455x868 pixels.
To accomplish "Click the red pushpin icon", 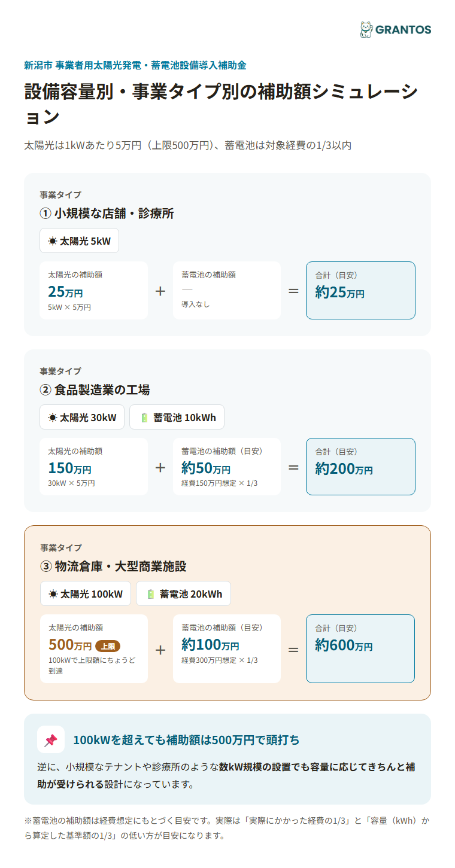I will tap(51, 740).
